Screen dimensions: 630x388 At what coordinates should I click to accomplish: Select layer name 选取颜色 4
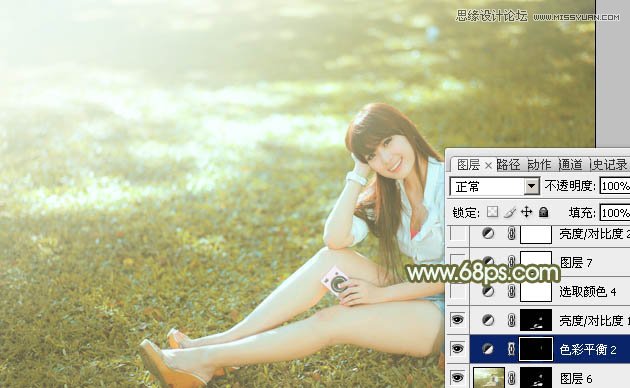click(587, 291)
